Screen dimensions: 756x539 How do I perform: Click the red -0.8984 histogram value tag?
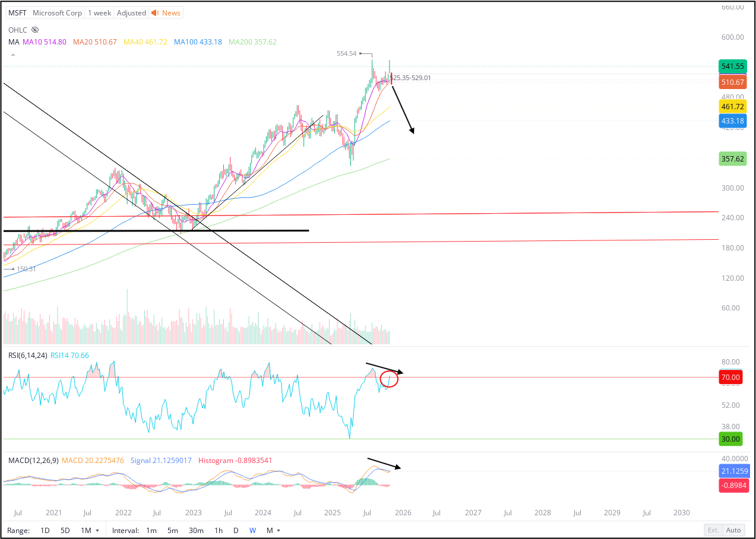pyautogui.click(x=734, y=486)
